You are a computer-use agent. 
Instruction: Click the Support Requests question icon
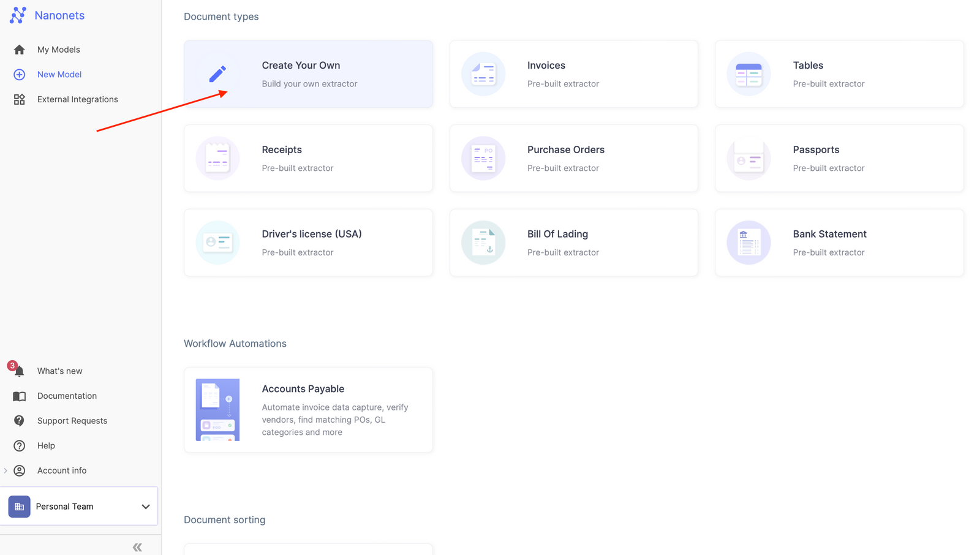19,421
